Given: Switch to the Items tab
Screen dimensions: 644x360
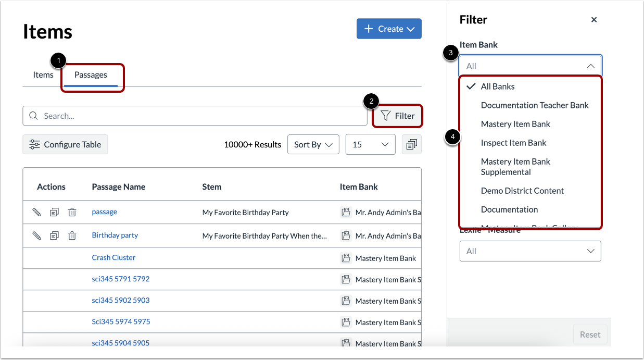Looking at the screenshot, I should (x=43, y=75).
